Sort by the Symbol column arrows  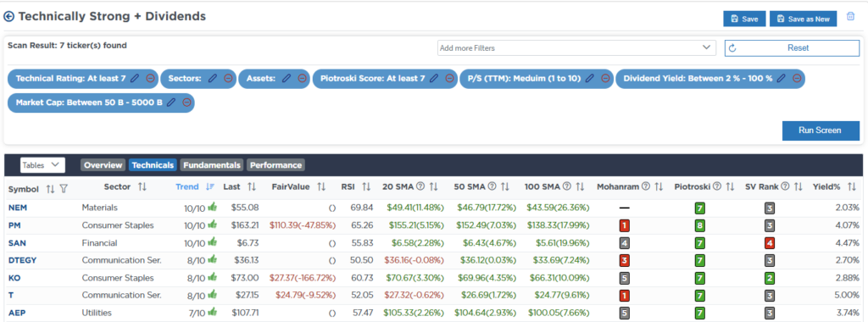click(50, 189)
